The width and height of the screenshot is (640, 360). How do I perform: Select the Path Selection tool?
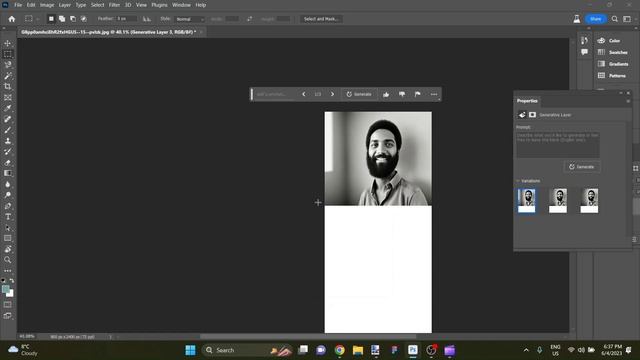8,227
